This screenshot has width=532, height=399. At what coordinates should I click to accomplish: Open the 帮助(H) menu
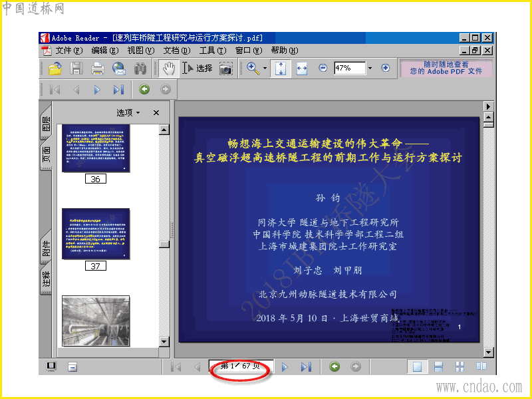point(285,51)
